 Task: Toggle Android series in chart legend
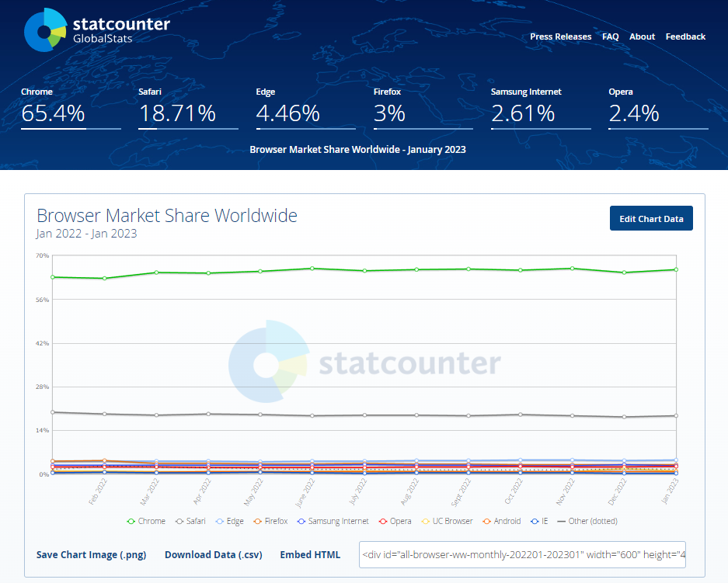tap(501, 522)
